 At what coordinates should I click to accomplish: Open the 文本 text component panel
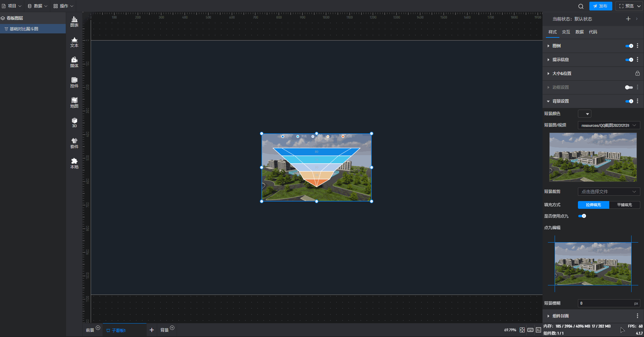pyautogui.click(x=74, y=42)
